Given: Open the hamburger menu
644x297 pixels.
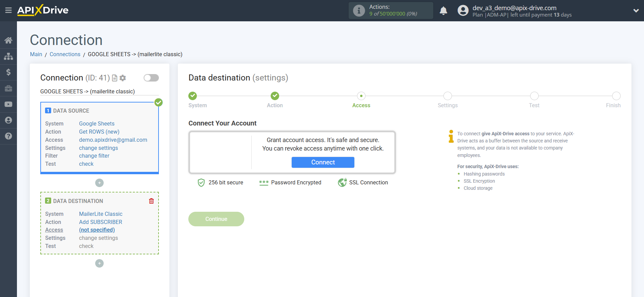Looking at the screenshot, I should click(8, 10).
